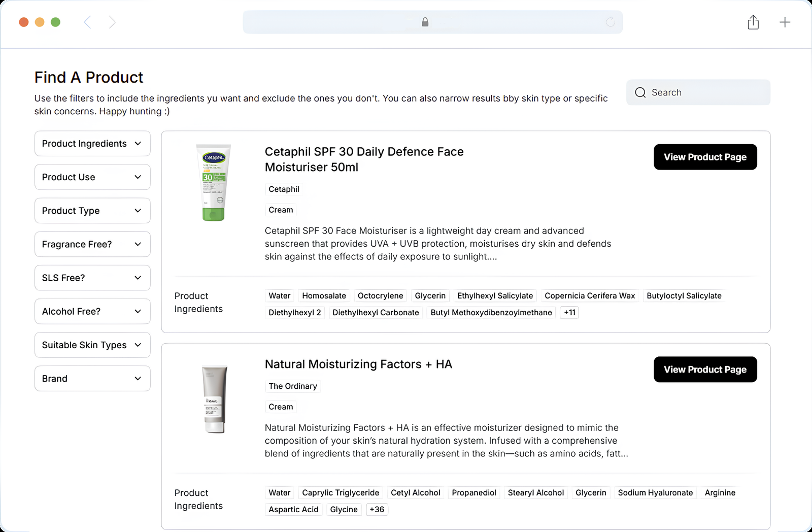Show more ingredients via +11 chip
Viewport: 812px width, 532px height.
[x=569, y=313]
